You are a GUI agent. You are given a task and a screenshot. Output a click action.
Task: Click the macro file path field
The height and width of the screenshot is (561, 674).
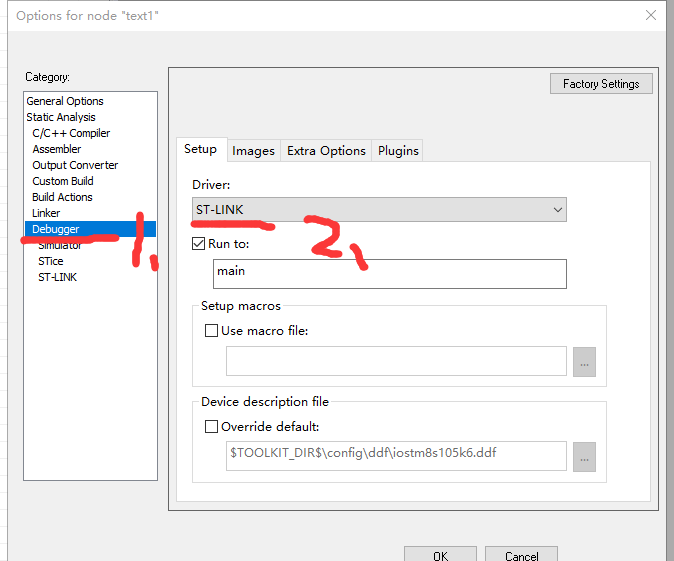pyautogui.click(x=396, y=361)
